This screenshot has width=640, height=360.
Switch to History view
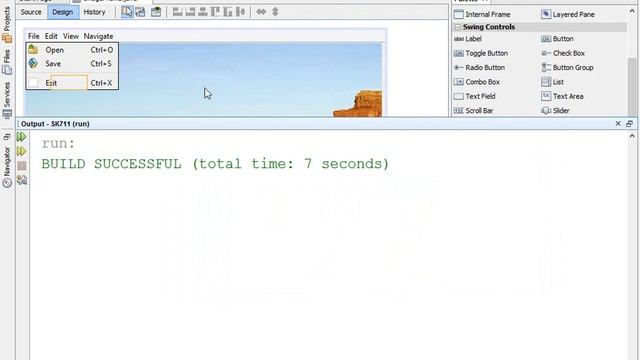tap(94, 12)
